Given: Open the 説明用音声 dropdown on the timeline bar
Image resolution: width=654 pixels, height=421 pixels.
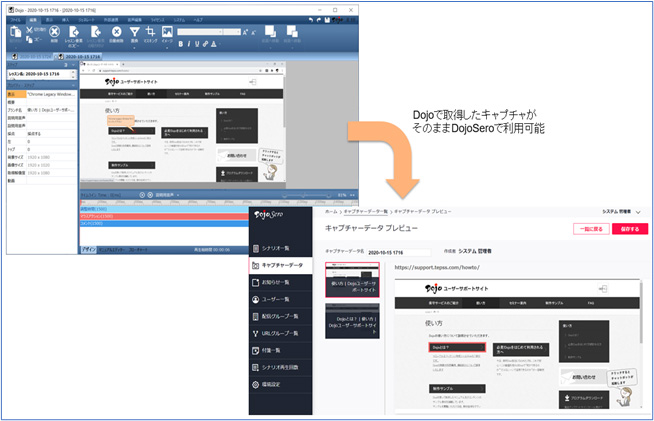Looking at the screenshot, I should coord(178,195).
